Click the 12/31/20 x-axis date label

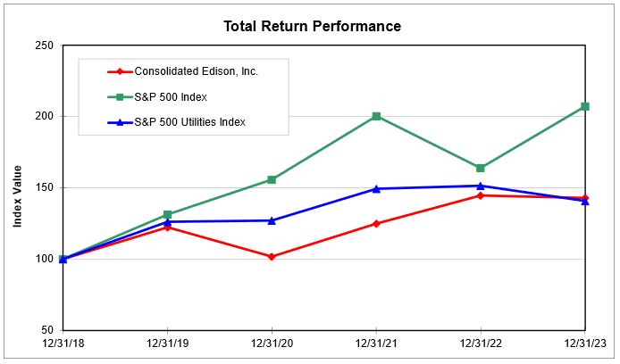(272, 343)
